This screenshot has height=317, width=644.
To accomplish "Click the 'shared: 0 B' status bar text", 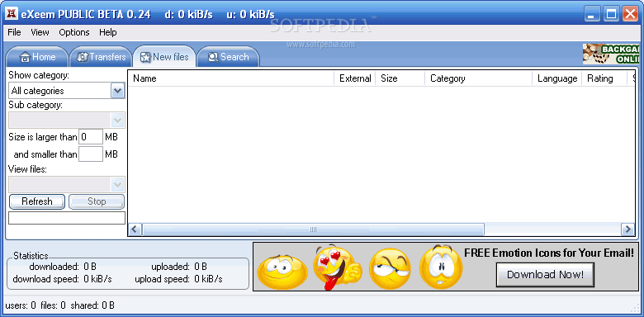I will (92, 305).
